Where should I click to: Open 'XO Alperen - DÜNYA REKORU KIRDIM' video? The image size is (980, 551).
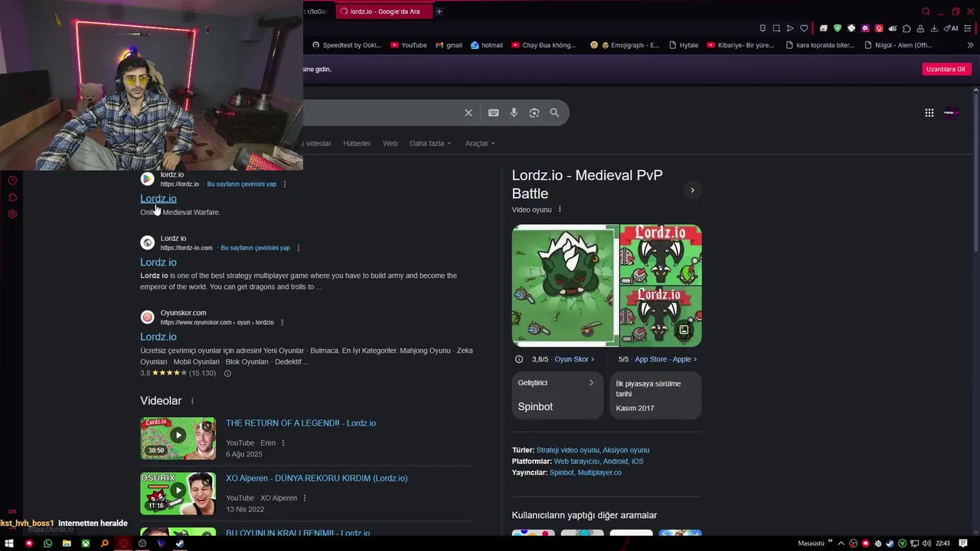[316, 478]
